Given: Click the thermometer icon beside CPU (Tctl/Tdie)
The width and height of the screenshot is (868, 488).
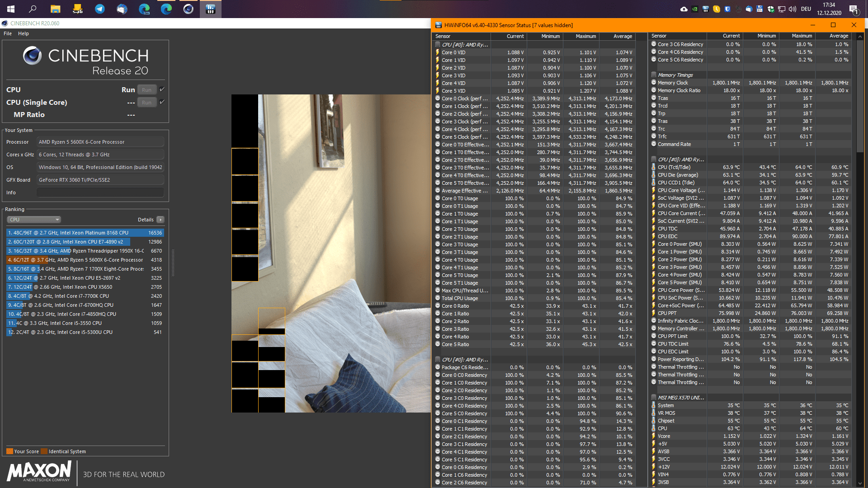Looking at the screenshot, I should click(653, 167).
